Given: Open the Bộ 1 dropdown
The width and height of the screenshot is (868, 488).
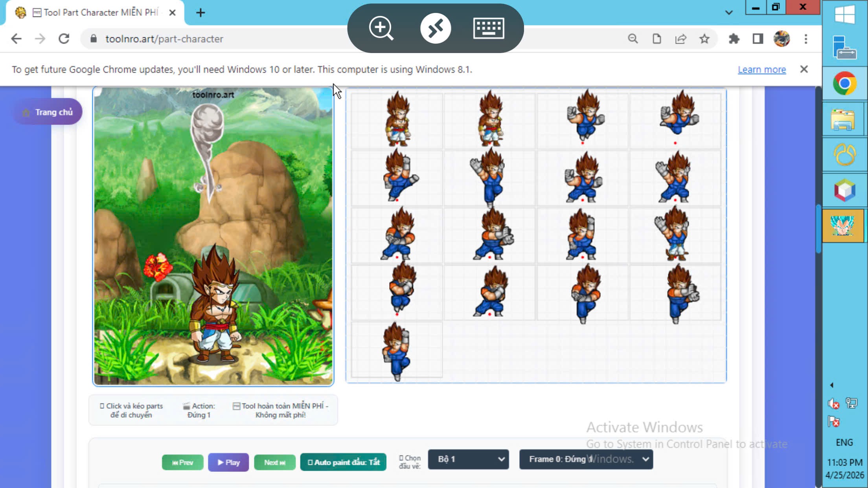Looking at the screenshot, I should coord(468,459).
